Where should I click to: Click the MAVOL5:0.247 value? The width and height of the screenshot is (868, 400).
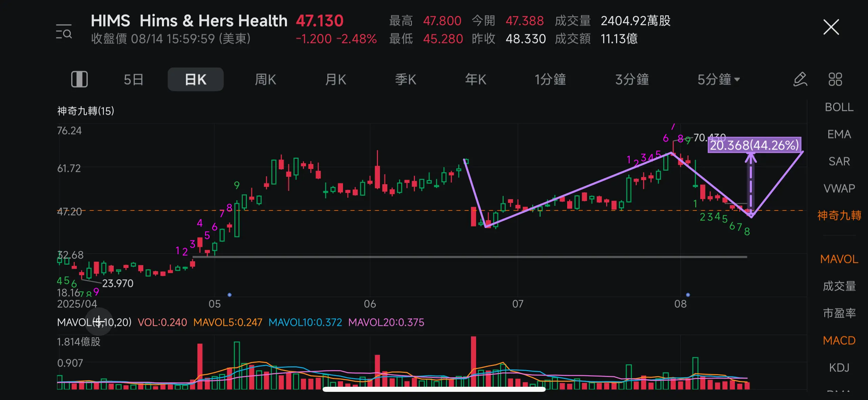tap(228, 322)
